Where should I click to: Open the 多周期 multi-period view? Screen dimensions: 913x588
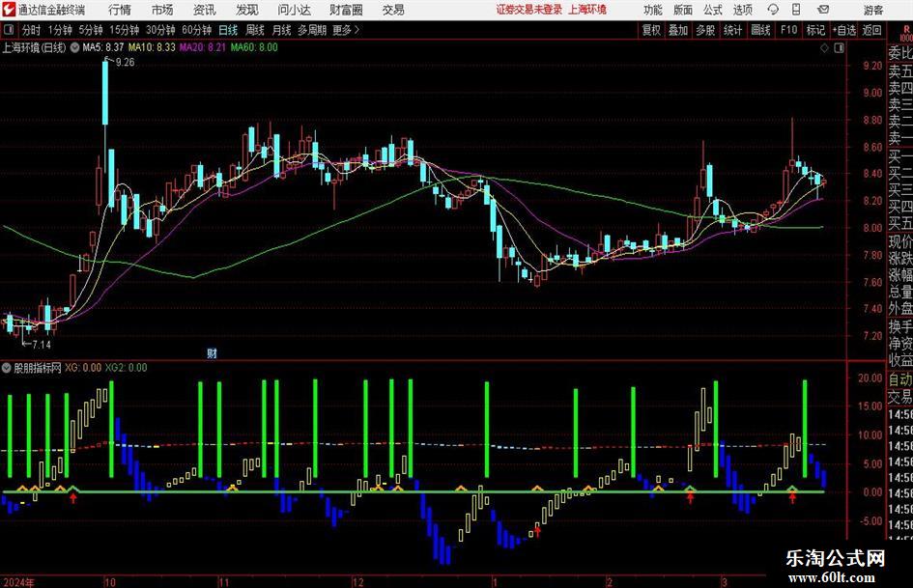(x=312, y=30)
